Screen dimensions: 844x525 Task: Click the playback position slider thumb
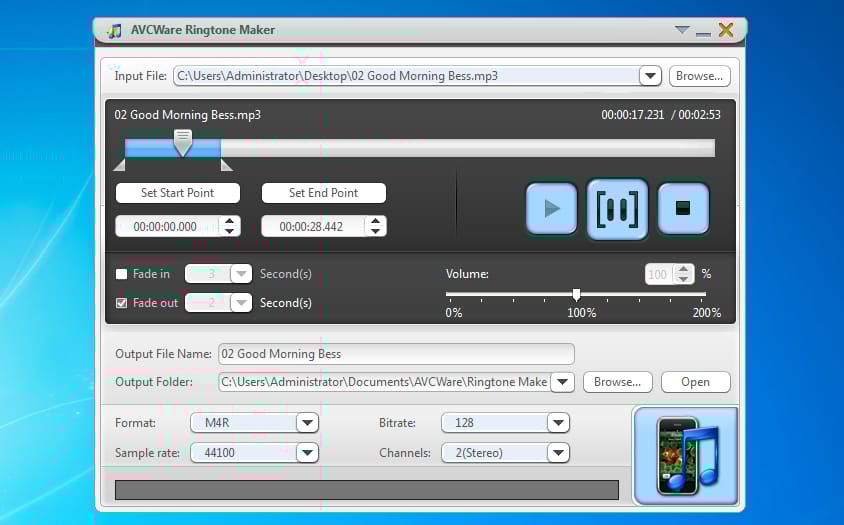(x=182, y=143)
